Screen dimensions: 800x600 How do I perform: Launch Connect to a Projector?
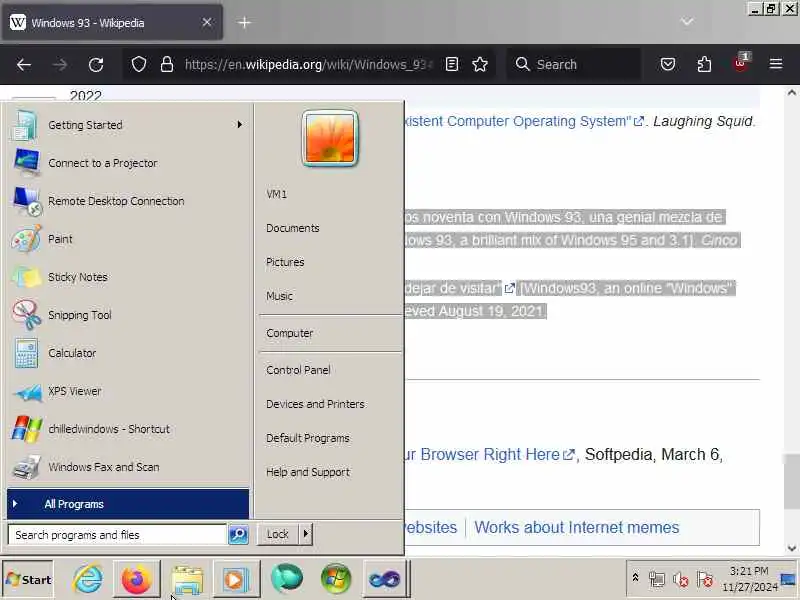click(128, 163)
